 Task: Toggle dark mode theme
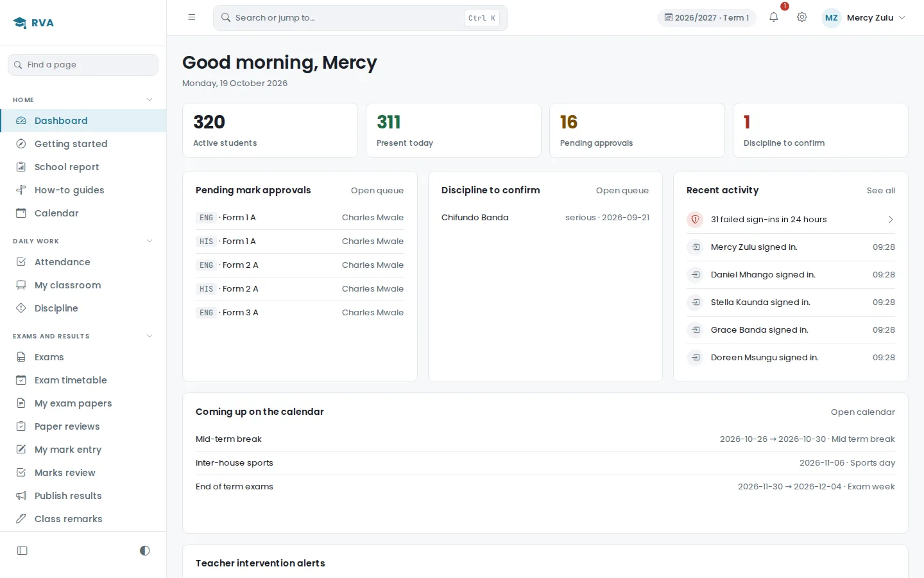(145, 550)
